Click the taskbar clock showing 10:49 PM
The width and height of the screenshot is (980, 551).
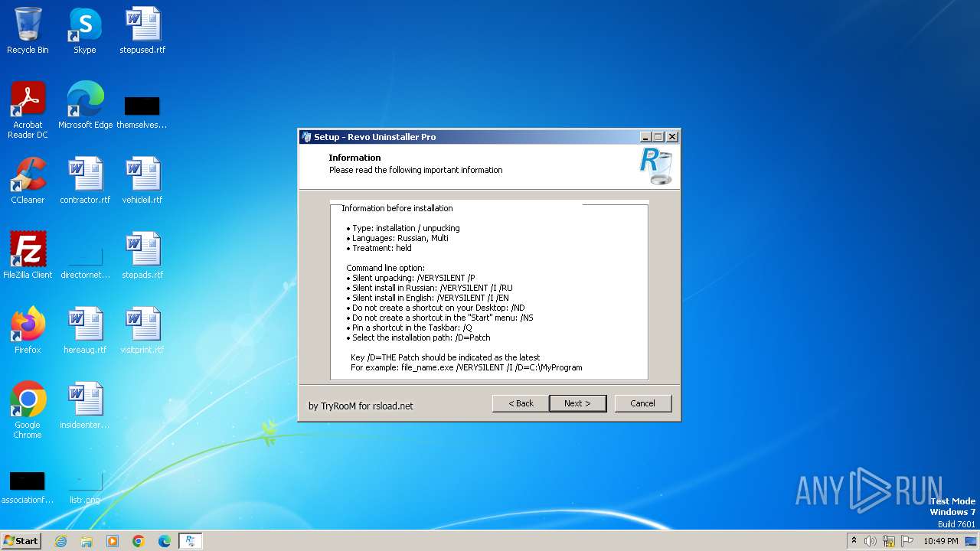941,541
